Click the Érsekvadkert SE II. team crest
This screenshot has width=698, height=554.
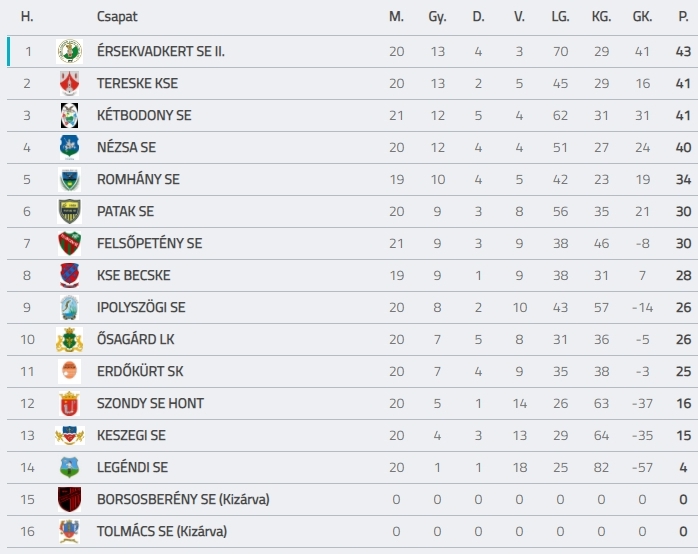[69, 51]
